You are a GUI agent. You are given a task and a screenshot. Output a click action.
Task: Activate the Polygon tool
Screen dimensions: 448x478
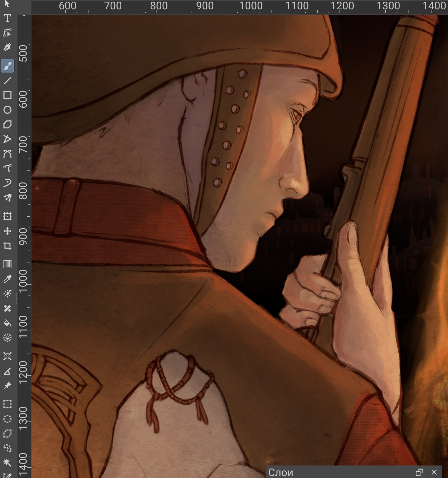tap(7, 124)
